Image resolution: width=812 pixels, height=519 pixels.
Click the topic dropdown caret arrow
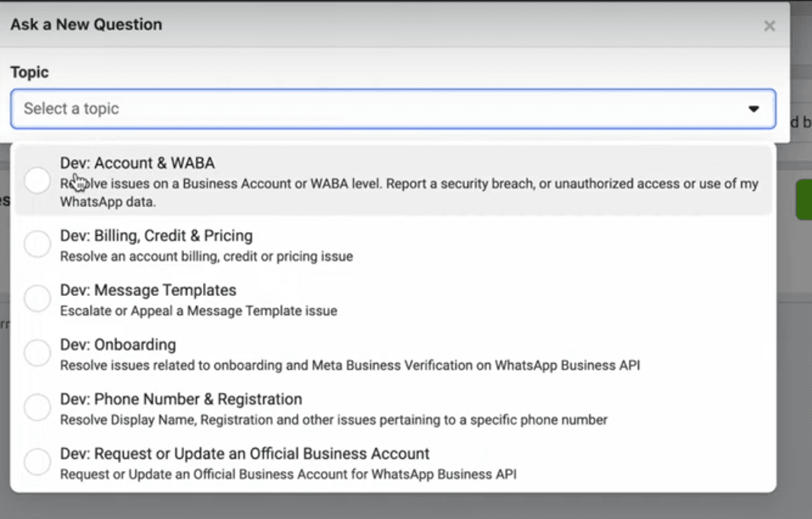[753, 109]
